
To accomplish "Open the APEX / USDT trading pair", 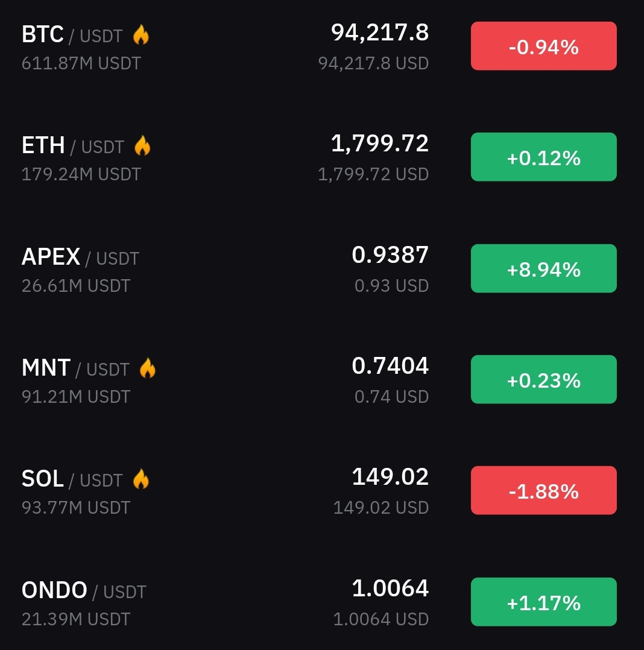I will [x=80, y=257].
